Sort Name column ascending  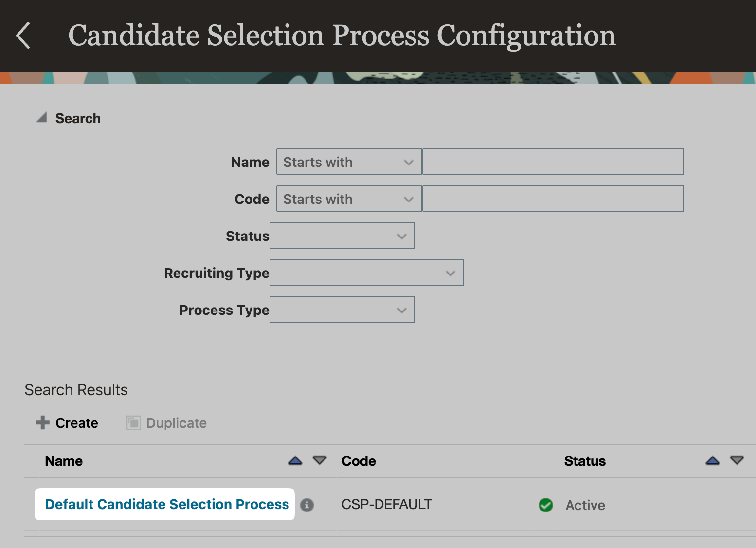(295, 460)
